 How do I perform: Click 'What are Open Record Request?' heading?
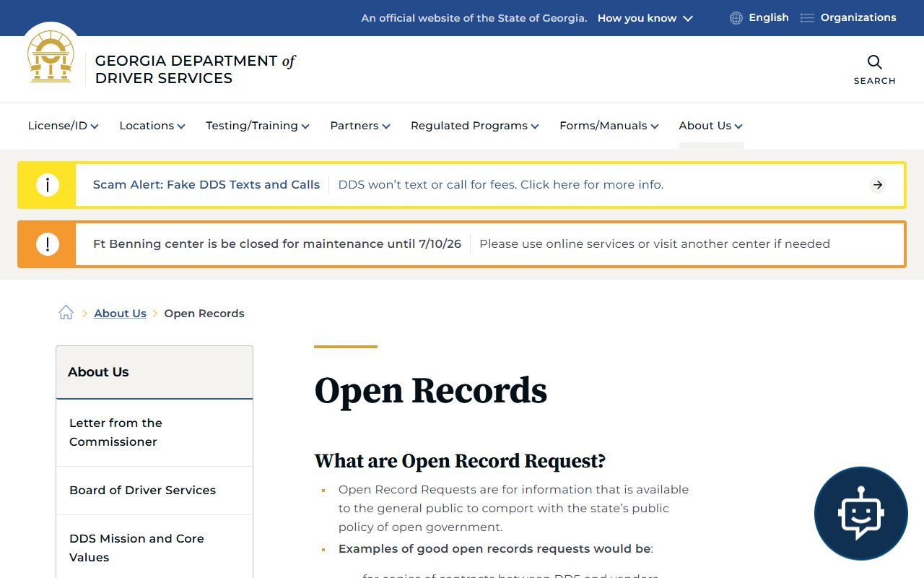[460, 461]
